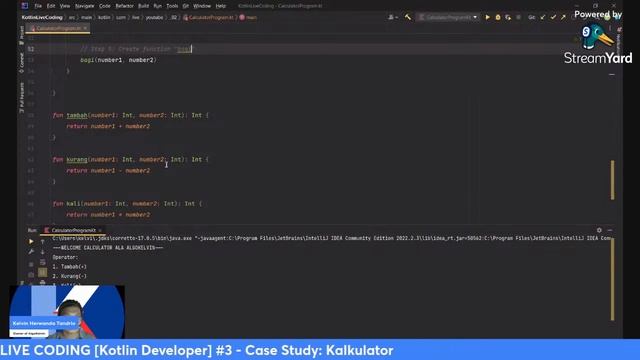Open the Window menu
Image resolution: width=640 pixels, height=360 pixels.
tap(202, 6)
